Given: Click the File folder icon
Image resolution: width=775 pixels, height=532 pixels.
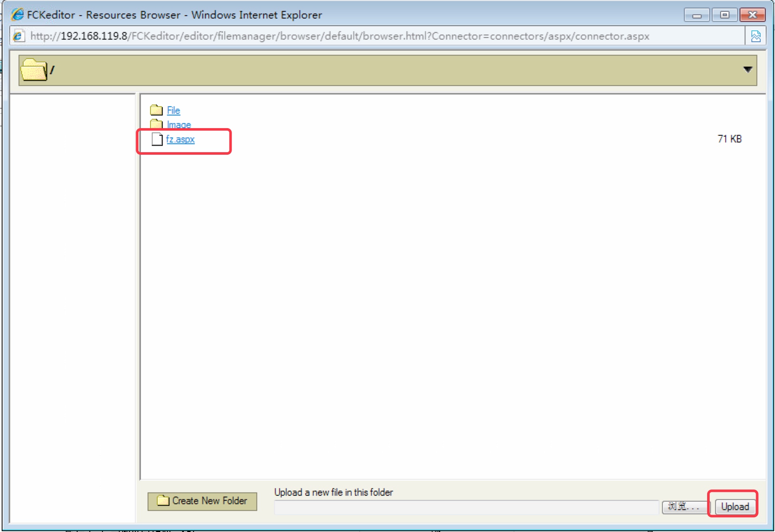Looking at the screenshot, I should click(x=156, y=110).
